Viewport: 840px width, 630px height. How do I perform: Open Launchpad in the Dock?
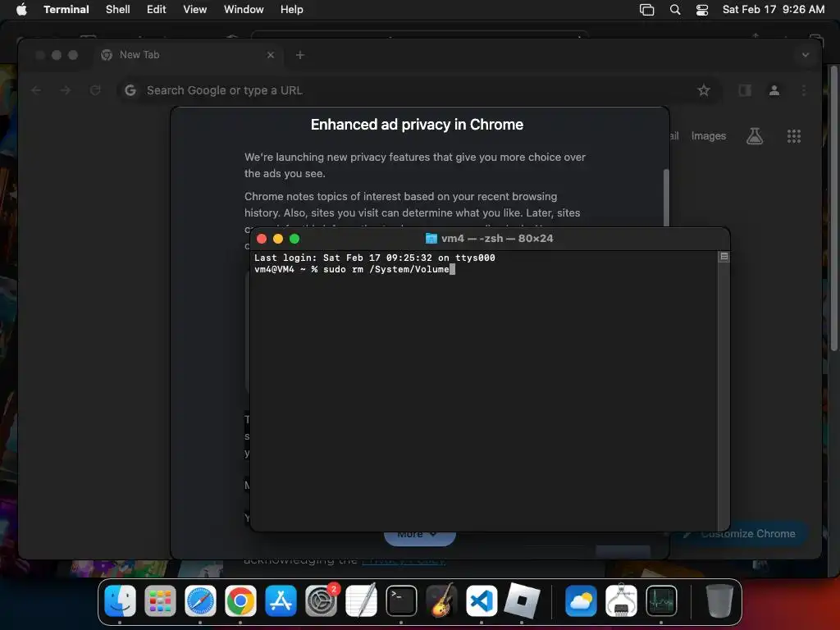pos(160,600)
